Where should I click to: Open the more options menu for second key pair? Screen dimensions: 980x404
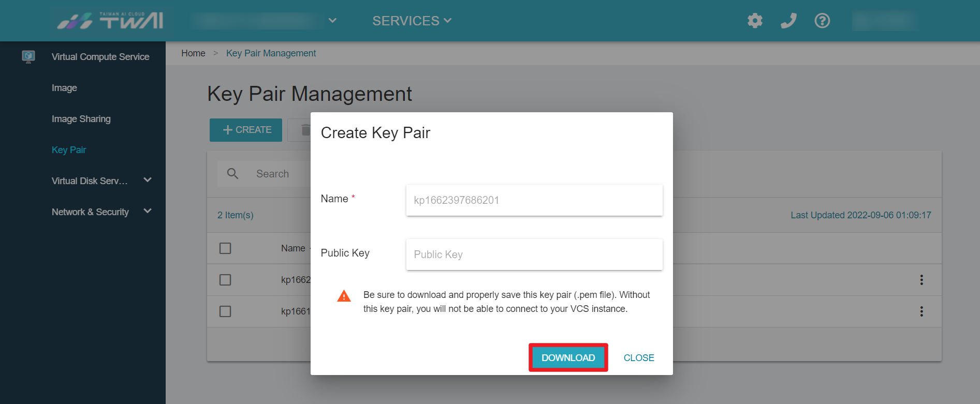922,311
